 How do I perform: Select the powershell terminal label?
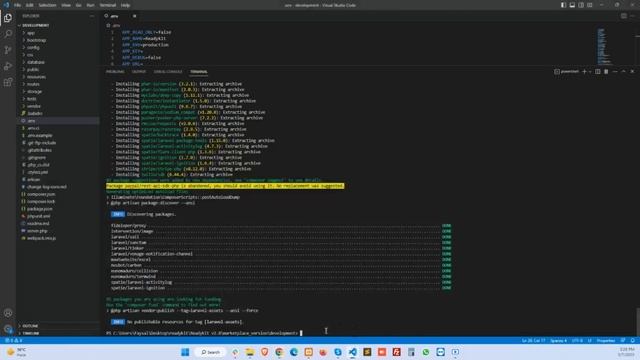tap(567, 71)
